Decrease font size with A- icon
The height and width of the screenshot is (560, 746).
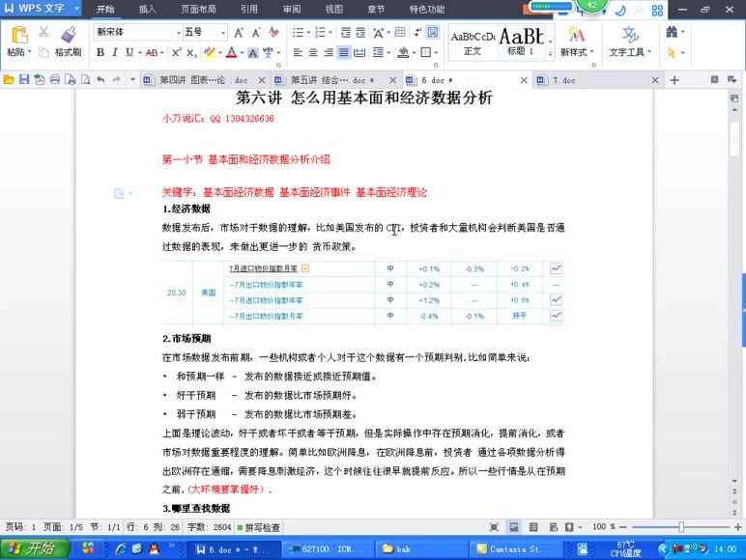(256, 32)
